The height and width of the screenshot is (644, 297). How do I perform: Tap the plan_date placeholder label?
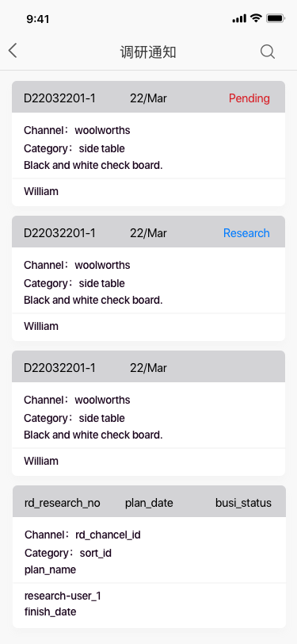[x=149, y=503]
